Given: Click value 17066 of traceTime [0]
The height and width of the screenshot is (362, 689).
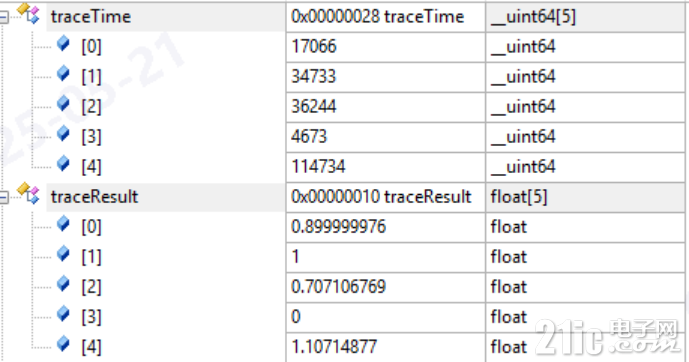Looking at the screenshot, I should point(314,47).
